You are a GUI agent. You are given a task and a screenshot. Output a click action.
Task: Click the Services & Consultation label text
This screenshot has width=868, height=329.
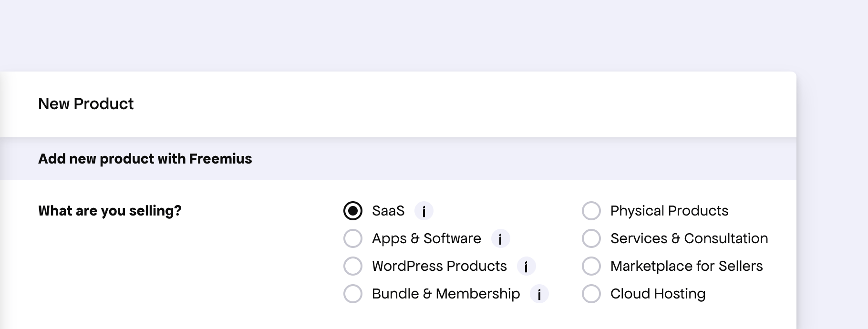[x=689, y=238]
